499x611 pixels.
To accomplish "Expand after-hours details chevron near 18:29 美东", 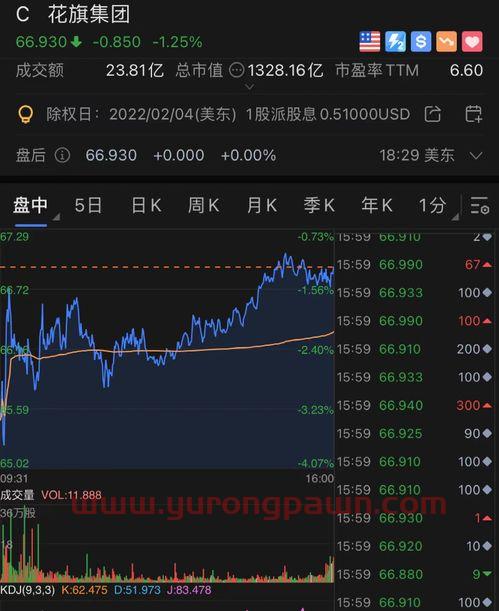I will [476, 156].
